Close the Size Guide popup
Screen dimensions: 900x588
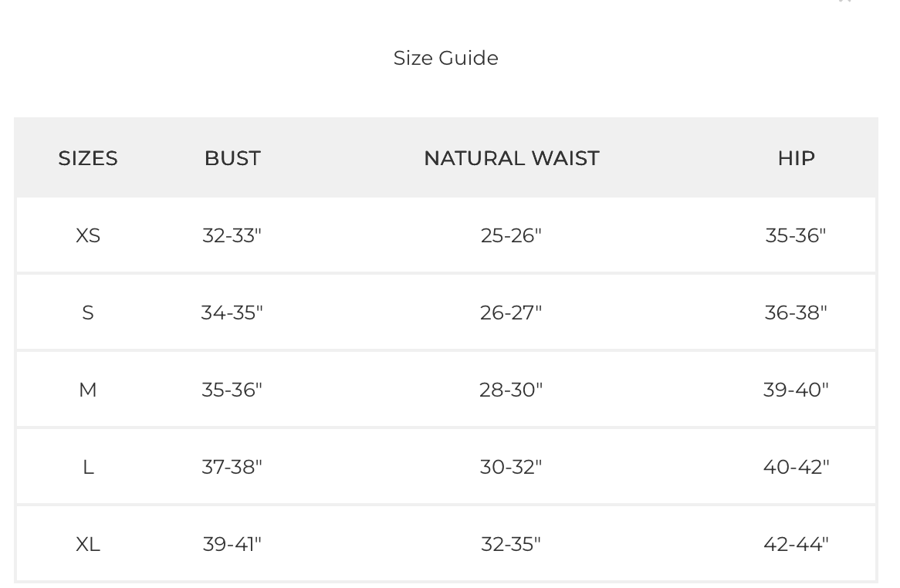(x=844, y=2)
